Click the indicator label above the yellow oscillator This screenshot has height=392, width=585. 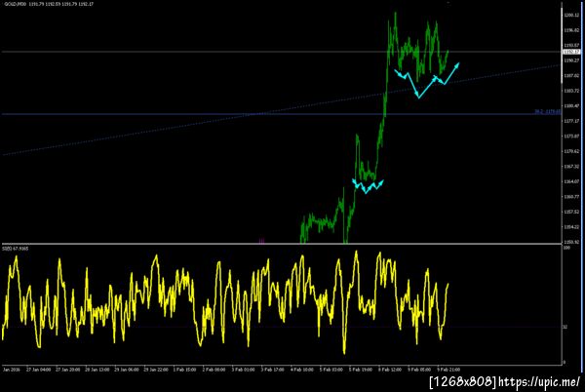coord(16,249)
